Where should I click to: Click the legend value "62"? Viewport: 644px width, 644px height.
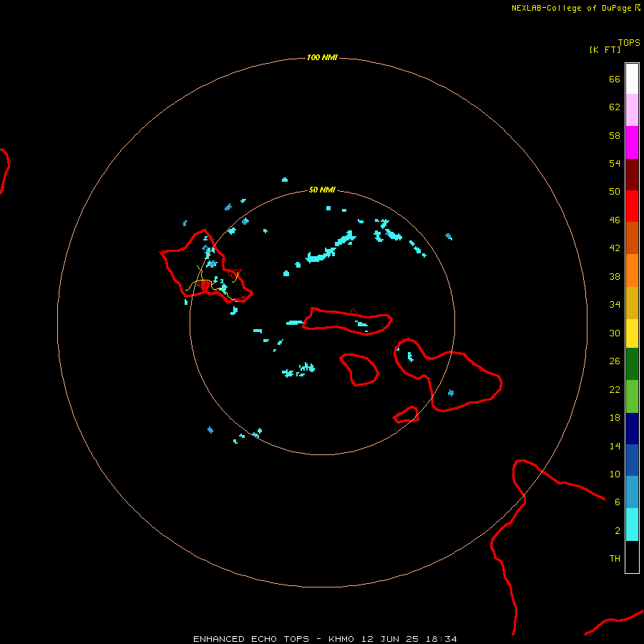click(x=615, y=107)
